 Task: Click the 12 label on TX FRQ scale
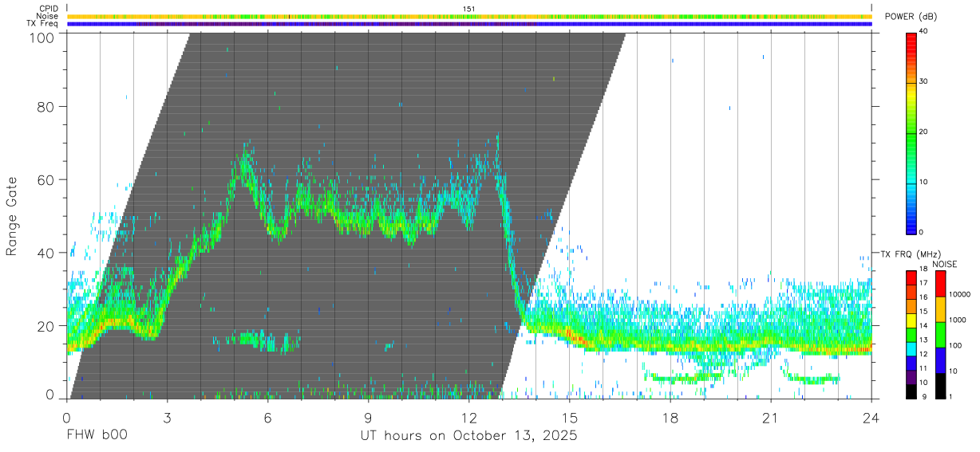coord(923,354)
